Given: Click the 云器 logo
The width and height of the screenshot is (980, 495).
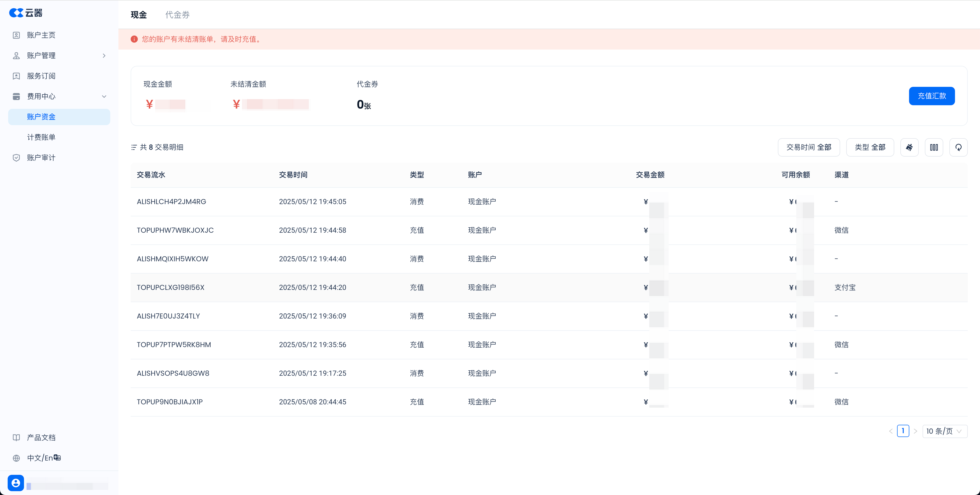Looking at the screenshot, I should [26, 13].
